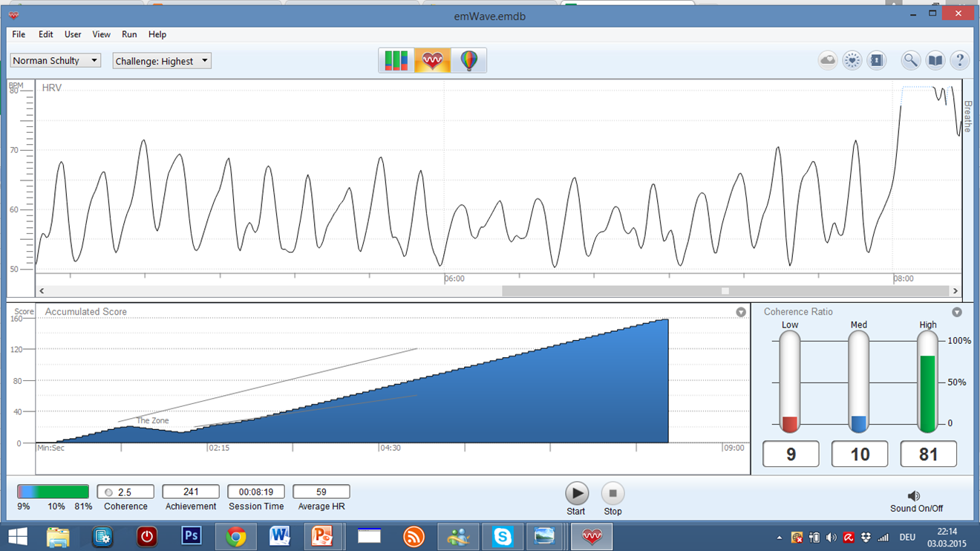This screenshot has width=980, height=551.
Task: Click the Med ratio value 10
Action: pyautogui.click(x=860, y=454)
